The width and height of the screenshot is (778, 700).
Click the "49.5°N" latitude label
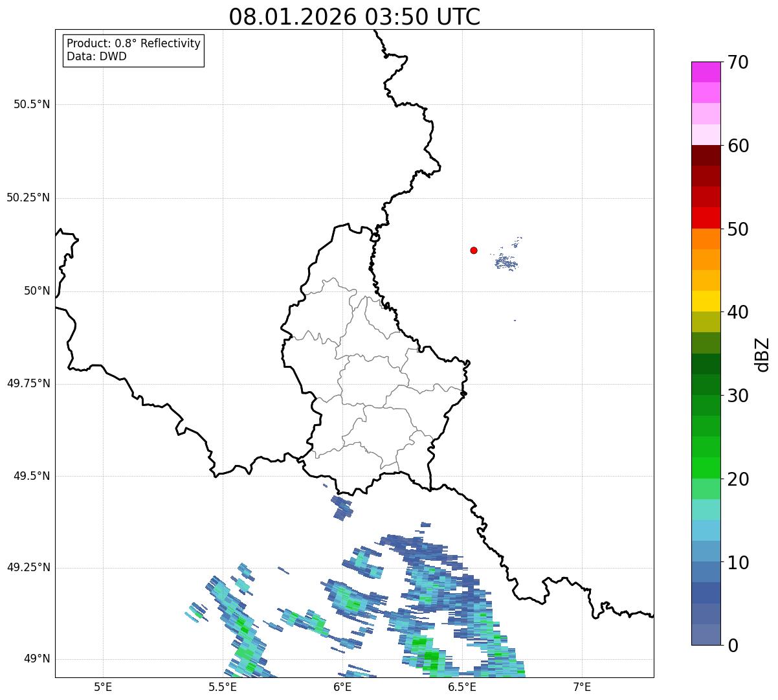(x=32, y=476)
